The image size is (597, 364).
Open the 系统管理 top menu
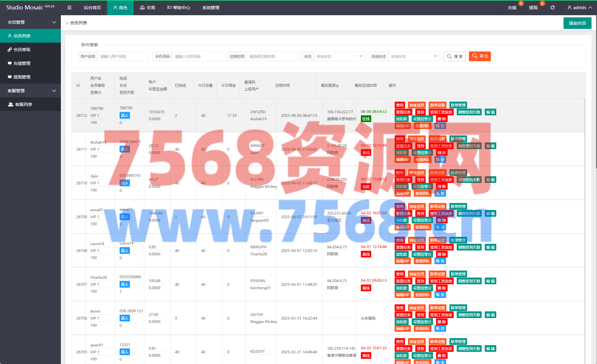tap(211, 8)
